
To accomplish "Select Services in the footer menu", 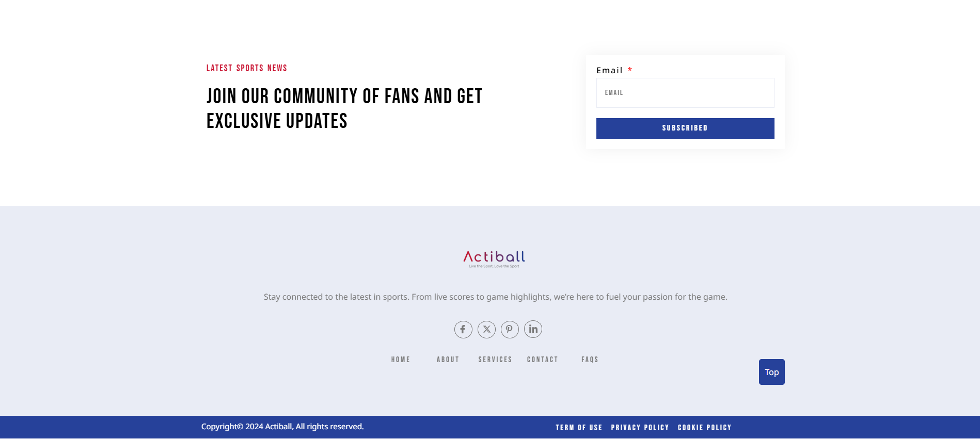I will click(x=495, y=360).
